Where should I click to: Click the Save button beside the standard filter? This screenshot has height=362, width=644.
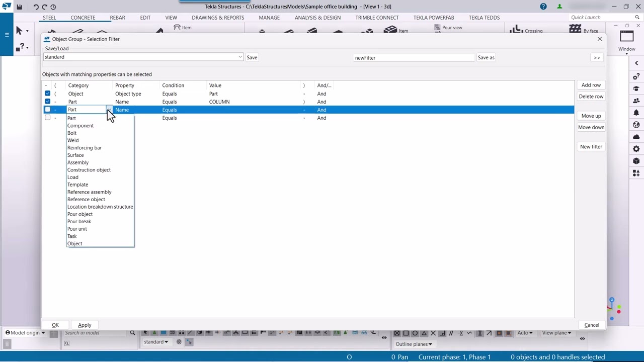252,58
